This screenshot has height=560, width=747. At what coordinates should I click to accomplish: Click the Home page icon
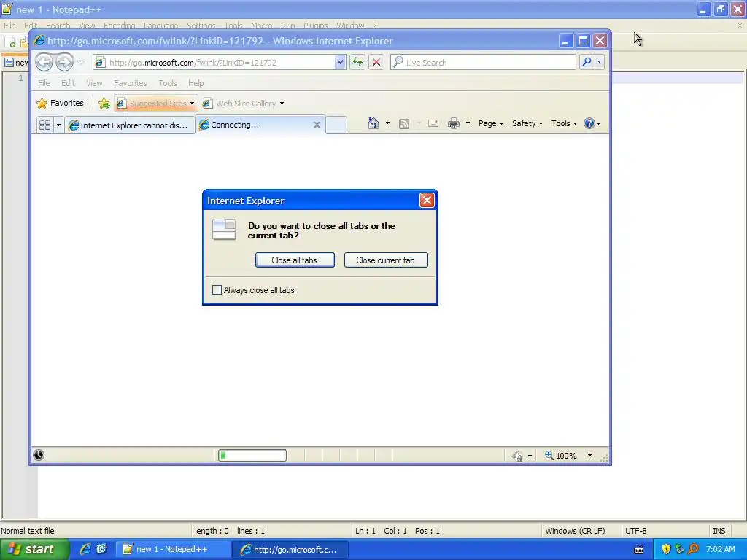click(373, 123)
